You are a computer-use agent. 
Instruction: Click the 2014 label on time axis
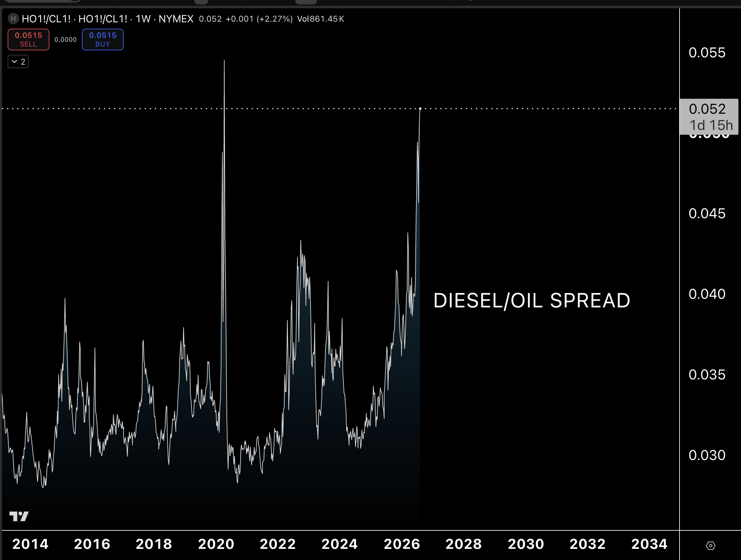[31, 544]
